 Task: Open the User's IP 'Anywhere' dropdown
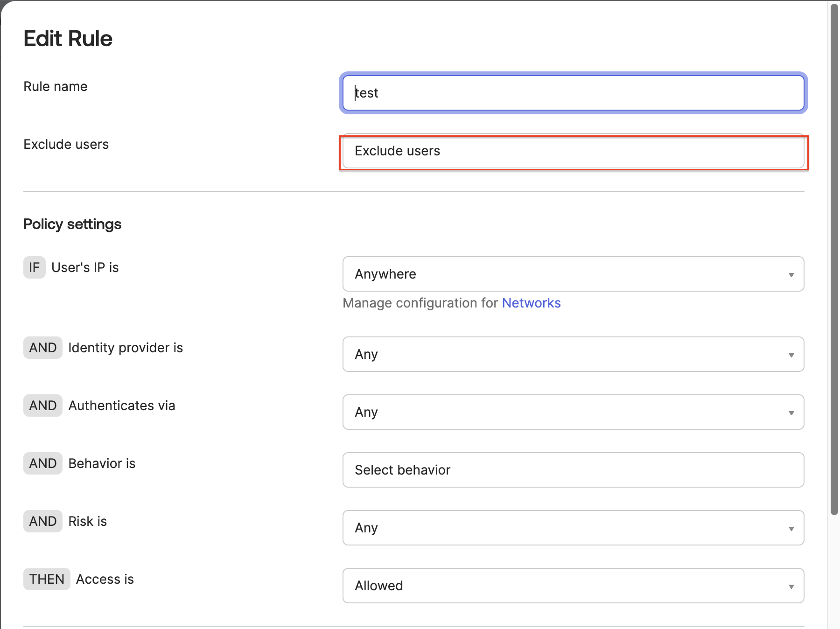point(573,274)
